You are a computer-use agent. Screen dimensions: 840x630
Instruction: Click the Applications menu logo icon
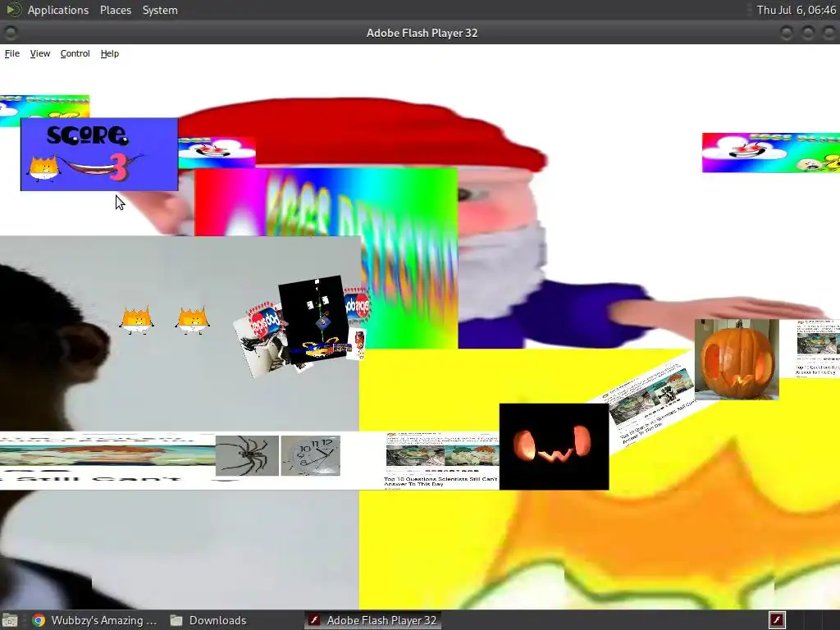[x=13, y=10]
